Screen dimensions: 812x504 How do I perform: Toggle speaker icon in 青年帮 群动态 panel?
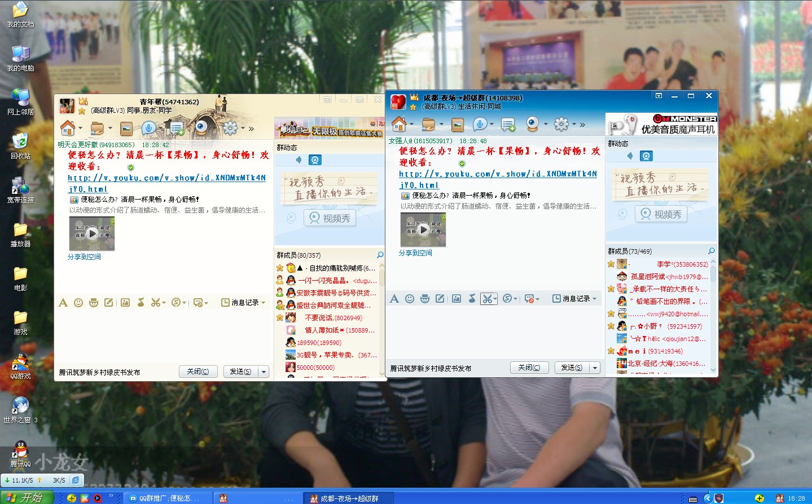coord(299,160)
